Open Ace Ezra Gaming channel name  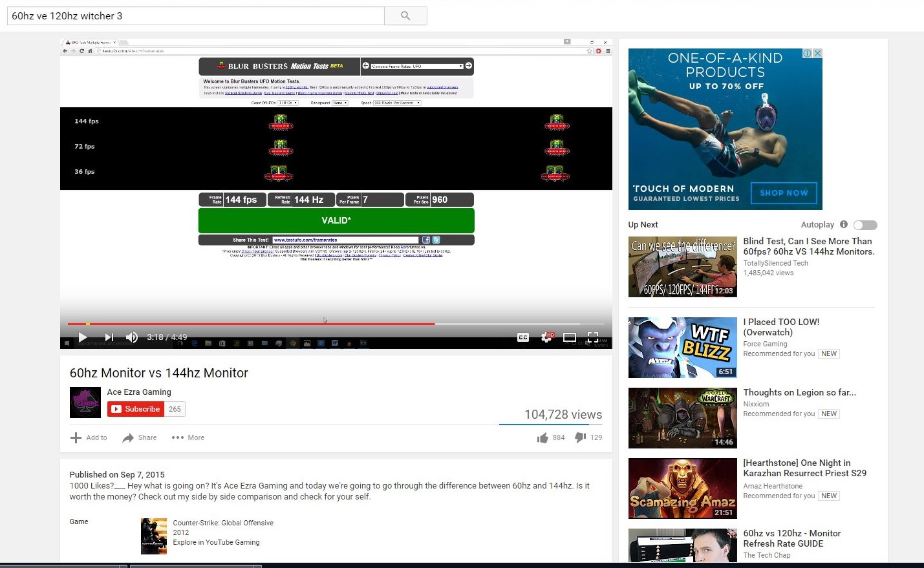coord(139,392)
